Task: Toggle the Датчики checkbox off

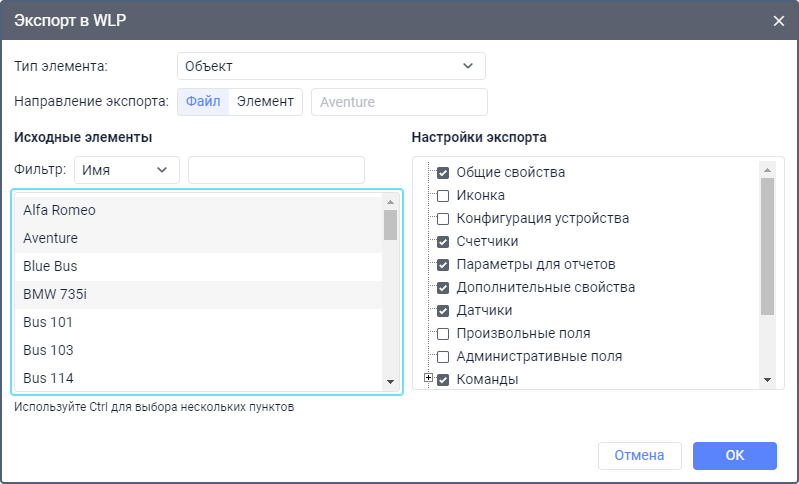Action: coord(443,310)
